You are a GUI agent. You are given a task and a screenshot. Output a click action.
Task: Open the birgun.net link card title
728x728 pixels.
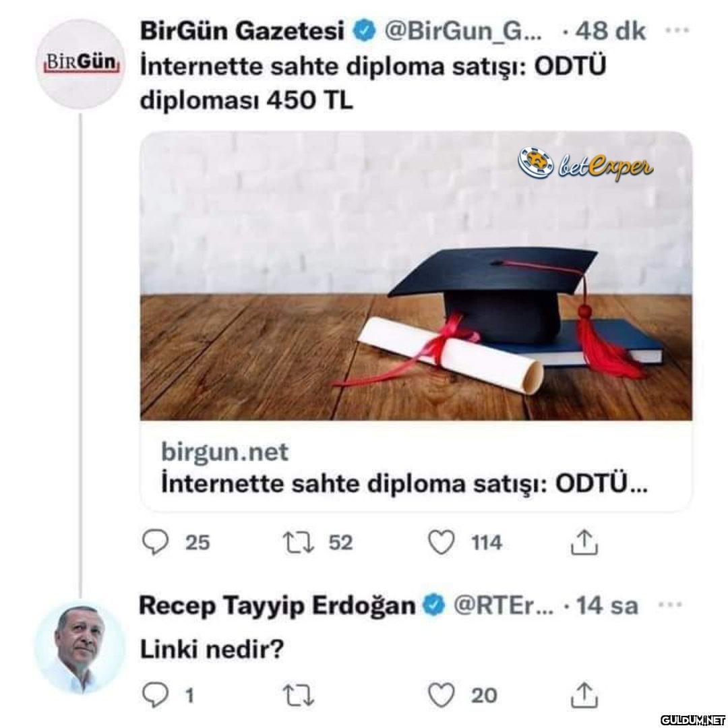pyautogui.click(x=404, y=484)
